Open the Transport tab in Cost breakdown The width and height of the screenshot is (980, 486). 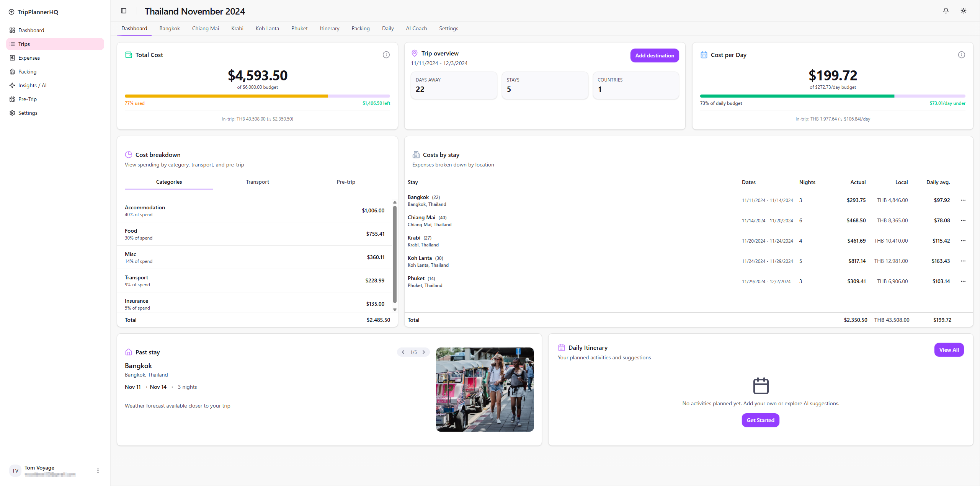(x=257, y=182)
